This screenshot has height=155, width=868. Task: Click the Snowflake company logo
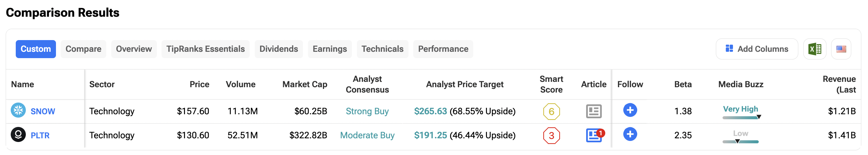(18, 110)
